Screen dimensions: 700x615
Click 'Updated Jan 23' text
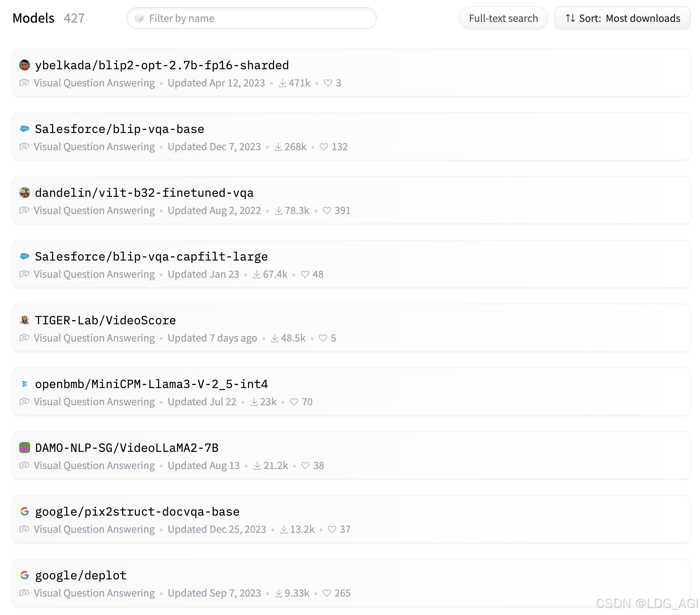click(x=204, y=274)
